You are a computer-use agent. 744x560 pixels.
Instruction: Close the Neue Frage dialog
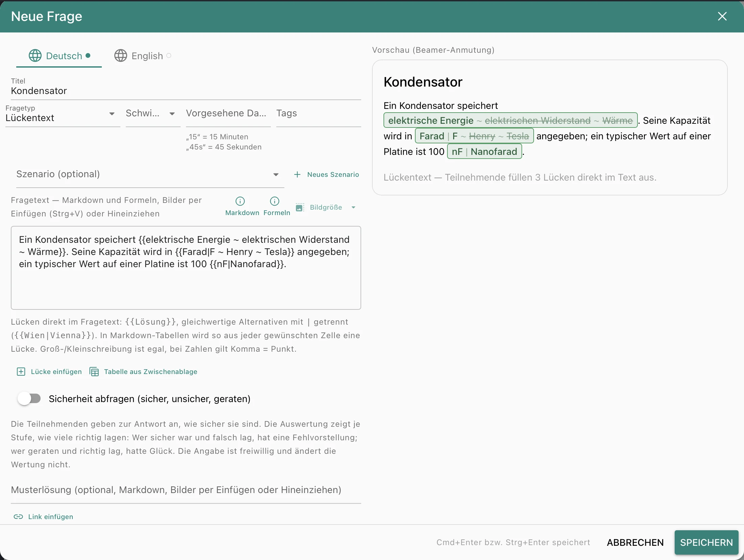(722, 16)
